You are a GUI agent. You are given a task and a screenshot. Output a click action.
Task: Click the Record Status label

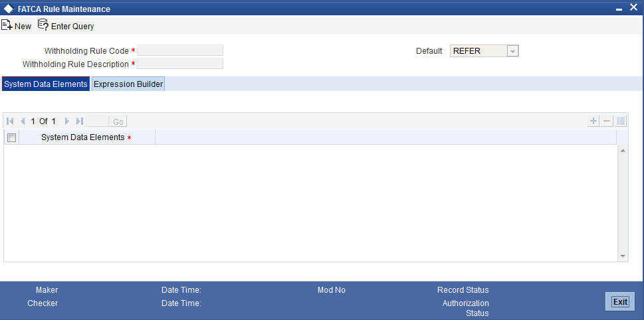(463, 290)
